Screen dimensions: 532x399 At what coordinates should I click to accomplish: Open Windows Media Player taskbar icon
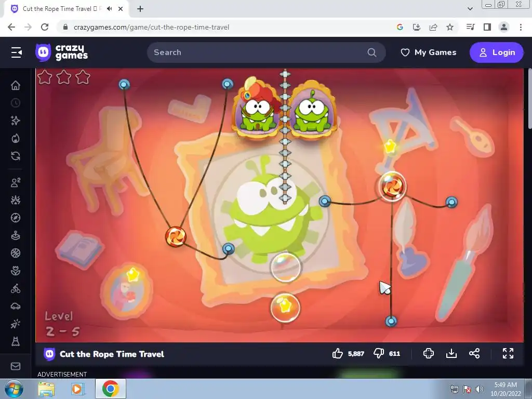78,389
